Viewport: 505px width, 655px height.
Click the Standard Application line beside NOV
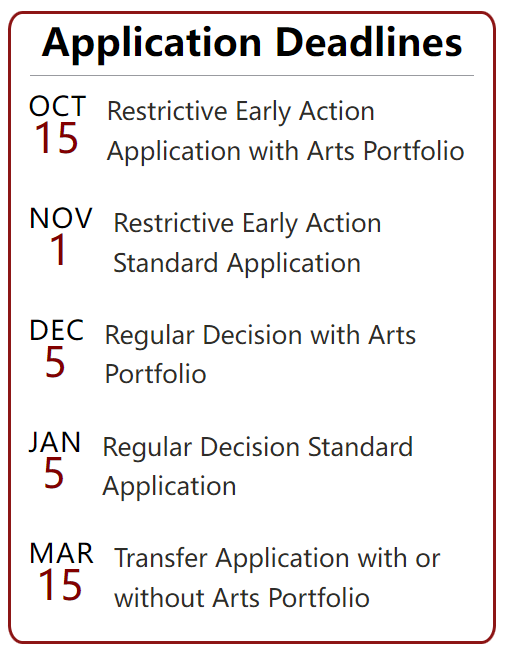pyautogui.click(x=237, y=264)
